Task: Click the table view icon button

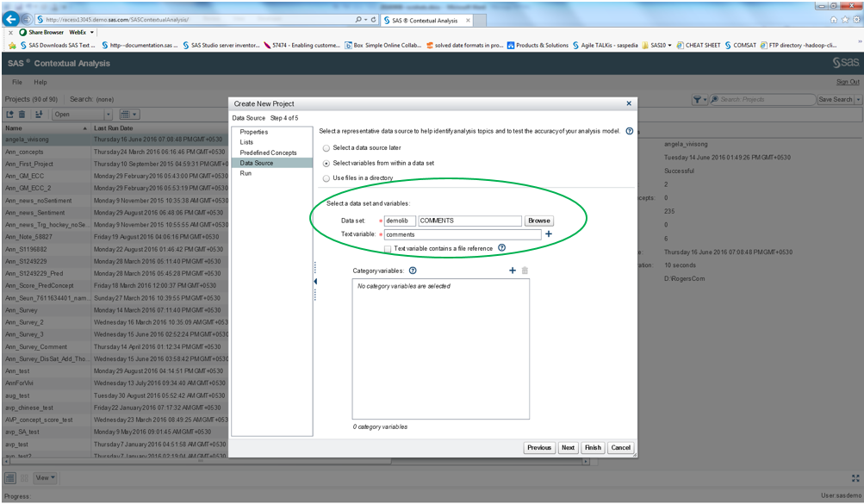Action: coord(125,114)
